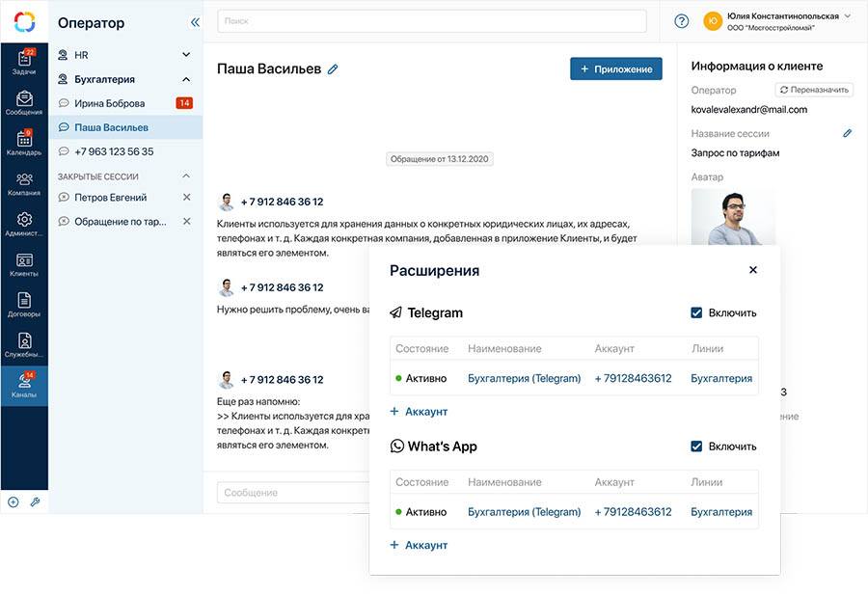Click +79128463612 account in What's App table
The image size is (868, 596).
coord(634,512)
